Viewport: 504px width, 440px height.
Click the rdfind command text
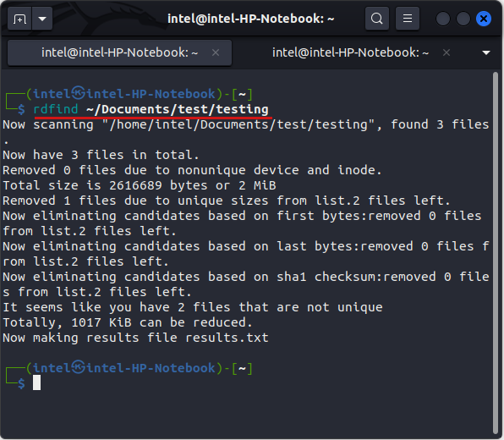point(56,109)
